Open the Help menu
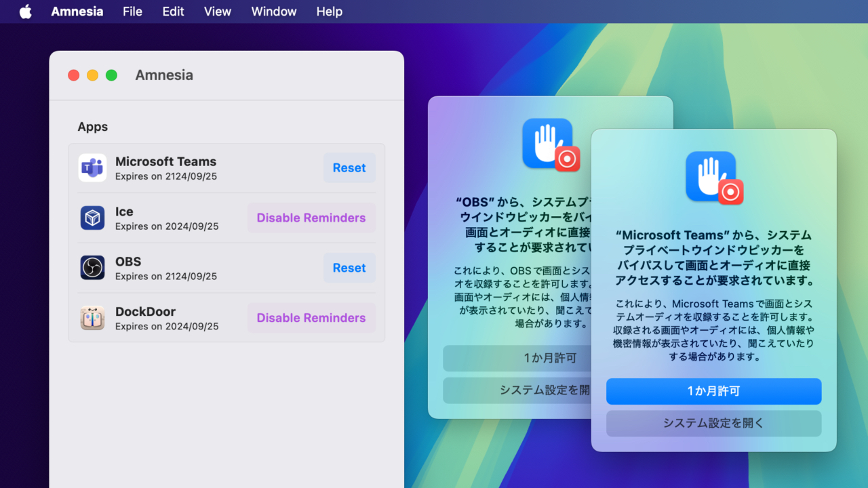This screenshot has width=868, height=488. (x=330, y=12)
